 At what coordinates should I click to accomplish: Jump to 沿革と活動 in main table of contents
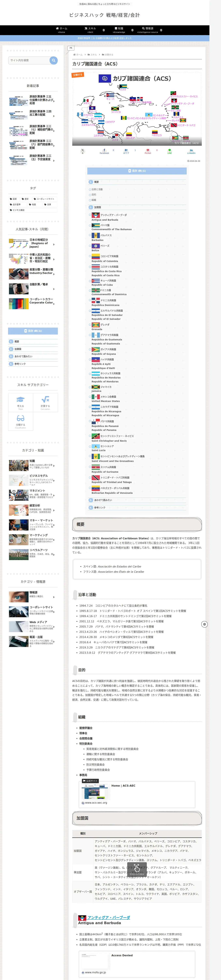97,189
